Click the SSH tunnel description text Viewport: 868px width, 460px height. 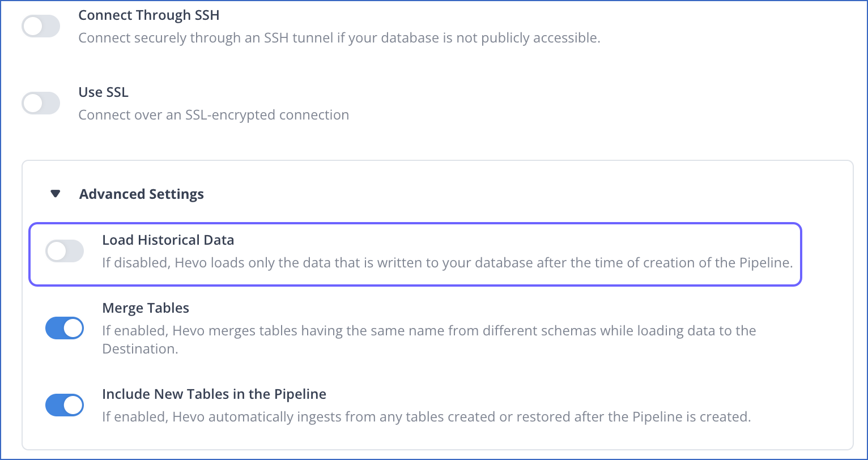(339, 39)
